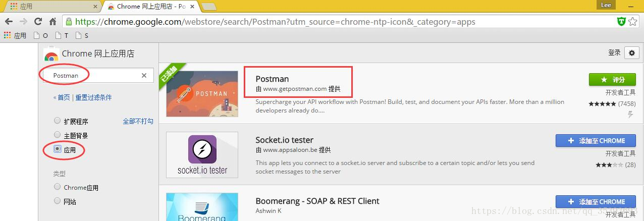Viewport: 644px width, 221px height.
Task: Open the settings gear dropdown
Action: tap(632, 52)
